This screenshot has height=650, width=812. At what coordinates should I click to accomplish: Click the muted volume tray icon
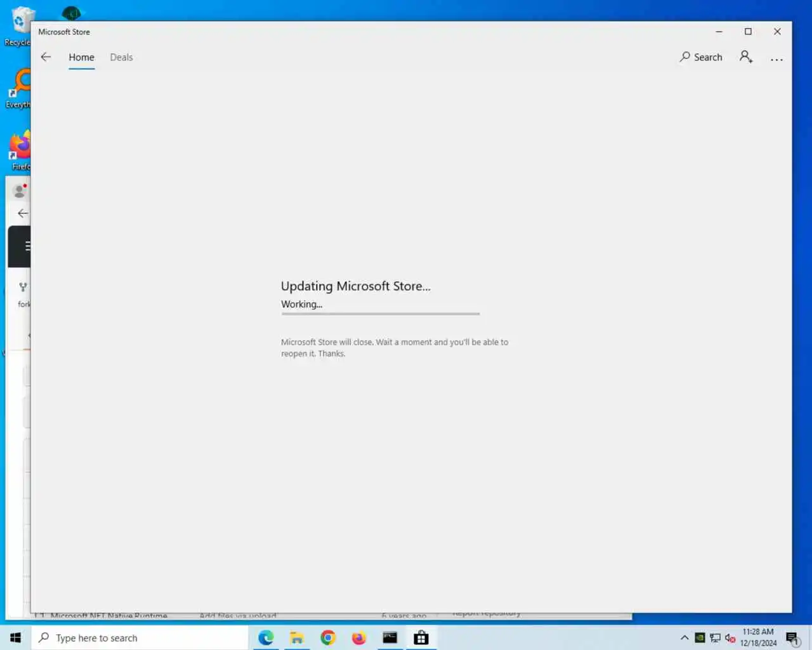pos(730,638)
